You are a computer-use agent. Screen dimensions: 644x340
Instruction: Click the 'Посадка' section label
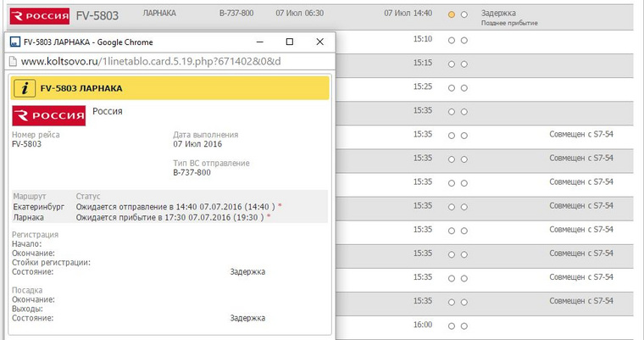pyautogui.click(x=27, y=290)
